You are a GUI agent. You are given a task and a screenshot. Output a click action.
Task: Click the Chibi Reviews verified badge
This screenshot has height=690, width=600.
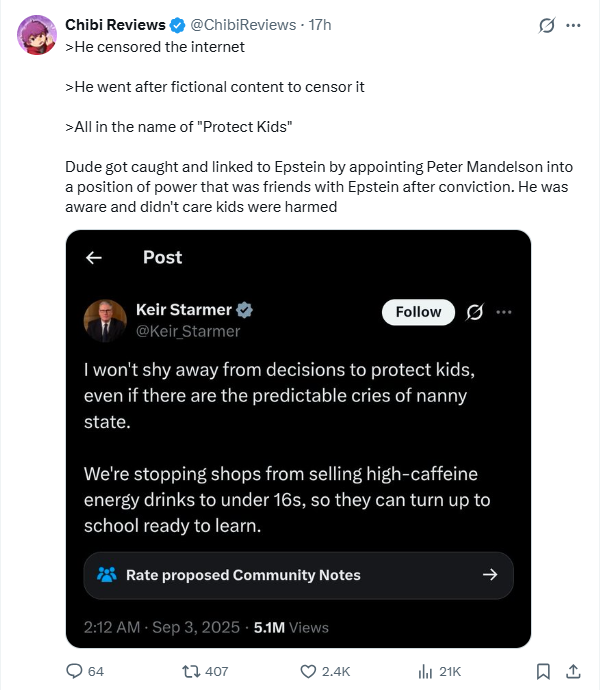pos(177,24)
